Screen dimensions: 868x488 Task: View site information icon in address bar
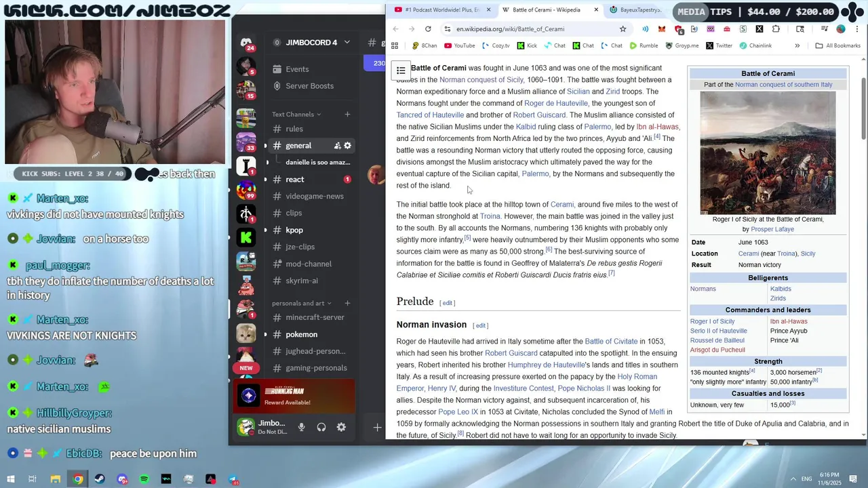(447, 29)
